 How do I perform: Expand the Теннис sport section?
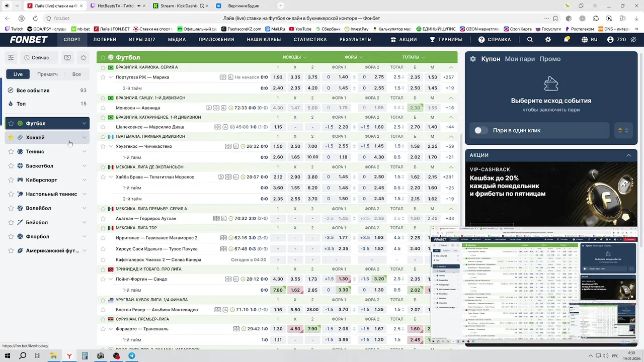click(84, 151)
